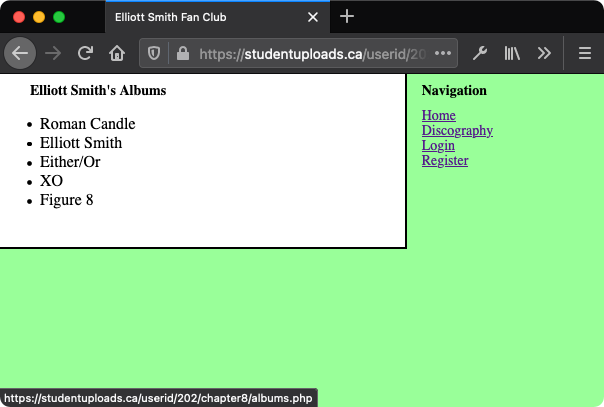This screenshot has width=604, height=407.
Task: Close the window with red button
Action: tap(19, 17)
